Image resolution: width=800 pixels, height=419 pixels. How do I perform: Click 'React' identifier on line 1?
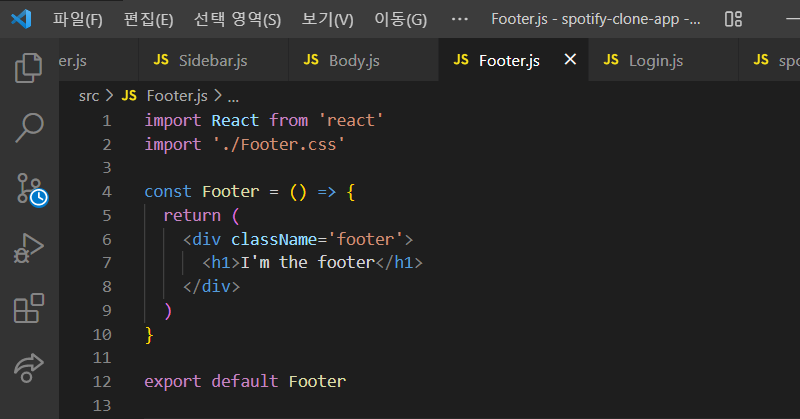pyautogui.click(x=235, y=120)
